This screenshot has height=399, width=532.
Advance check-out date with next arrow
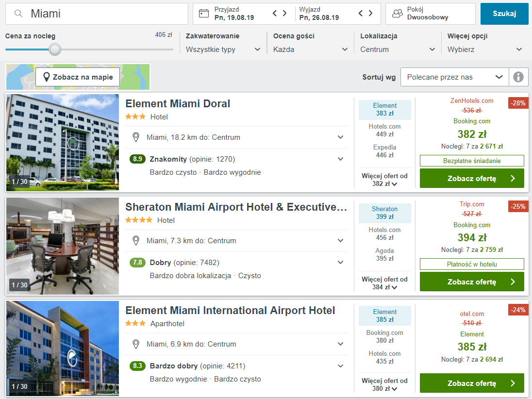click(x=370, y=13)
